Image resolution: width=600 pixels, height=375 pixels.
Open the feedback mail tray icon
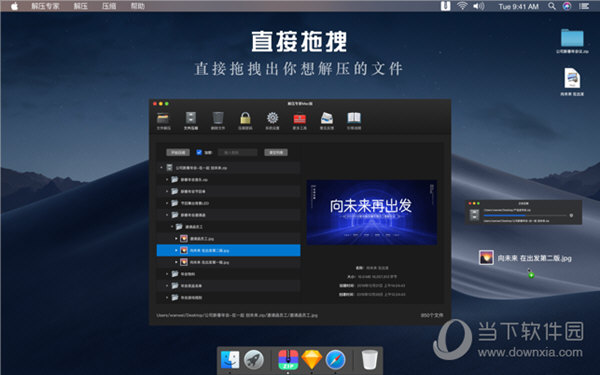click(327, 118)
